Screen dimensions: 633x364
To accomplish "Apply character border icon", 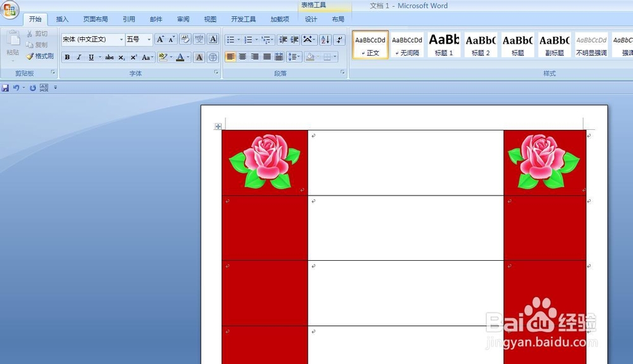I will (x=213, y=39).
